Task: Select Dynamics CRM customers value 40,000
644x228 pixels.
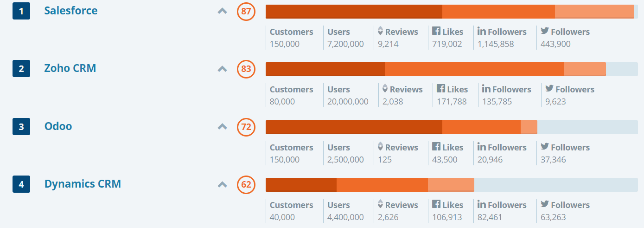Action: [x=282, y=217]
